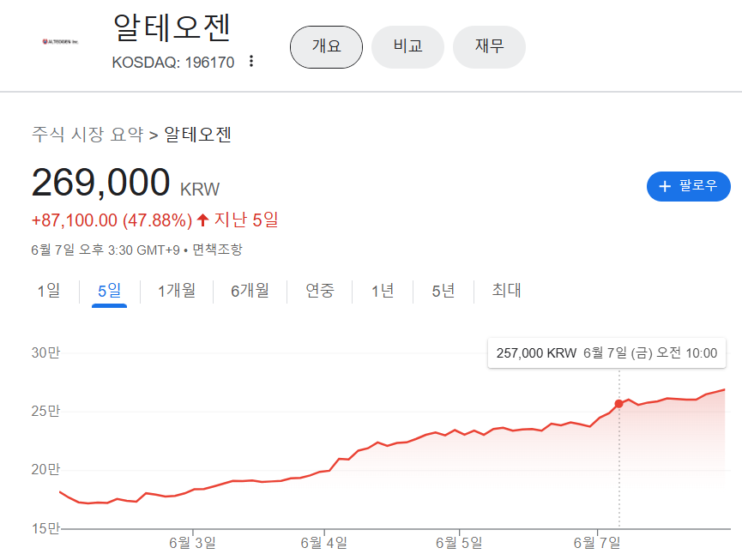This screenshot has height=560, width=742.
Task: Select the 개요 tab
Action: 326,46
